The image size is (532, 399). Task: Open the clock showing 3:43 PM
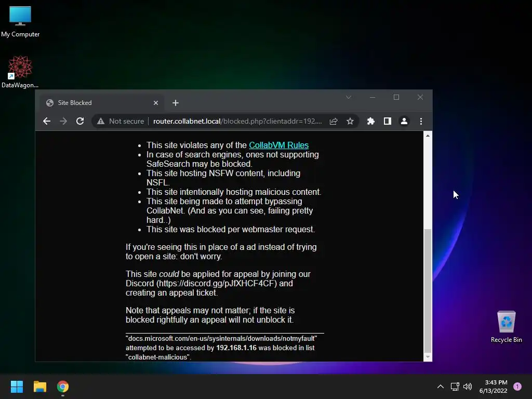coord(494,387)
